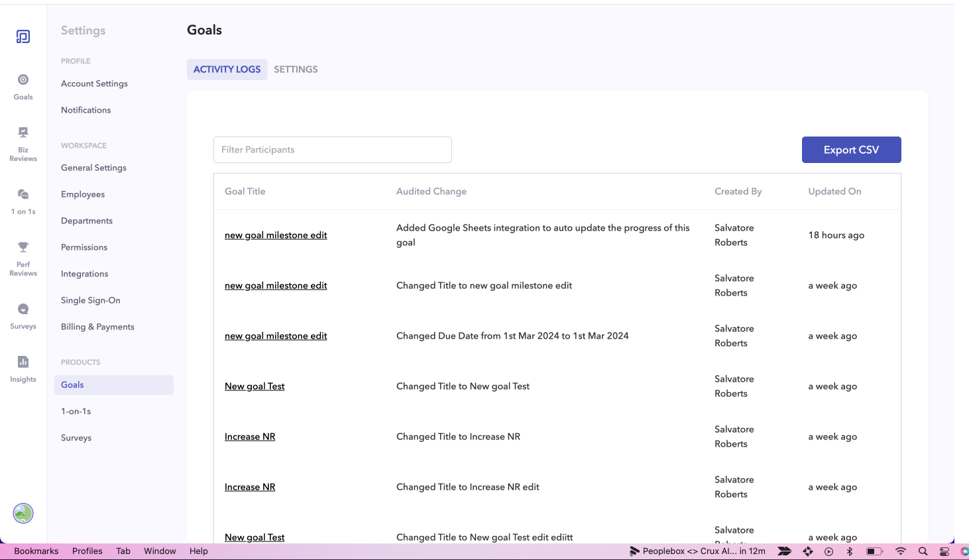The image size is (969, 560).
Task: Open Biz Reviews from the left rail
Action: click(x=23, y=144)
